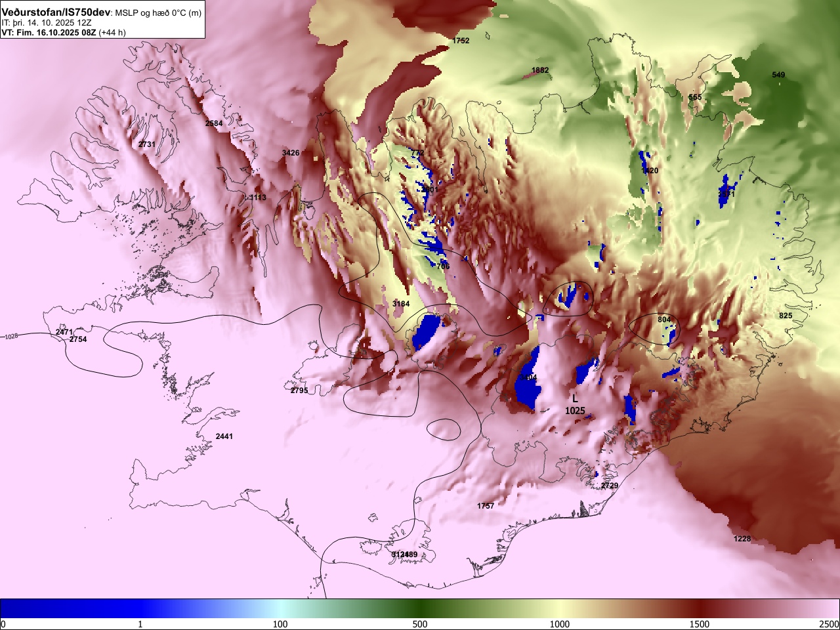
Task: Click the "IT: þri. 14. 10. 2025 12Z" line
Action: [46, 22]
